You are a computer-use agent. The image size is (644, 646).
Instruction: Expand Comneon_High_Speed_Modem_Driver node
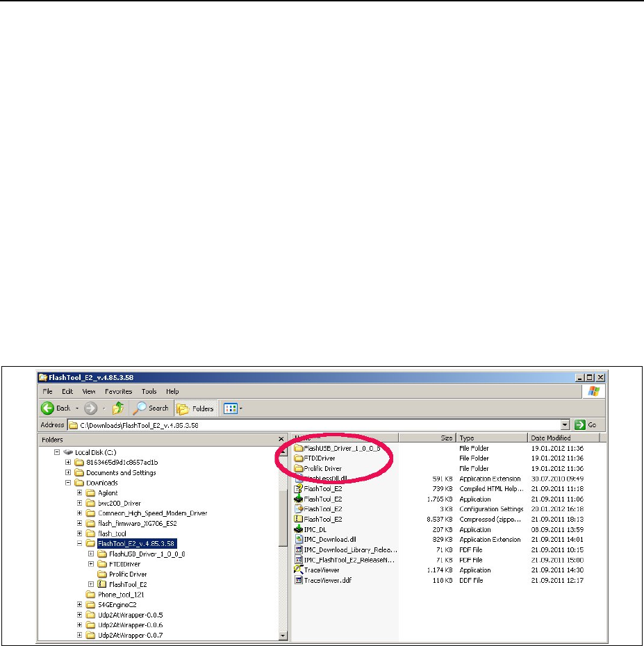point(79,513)
